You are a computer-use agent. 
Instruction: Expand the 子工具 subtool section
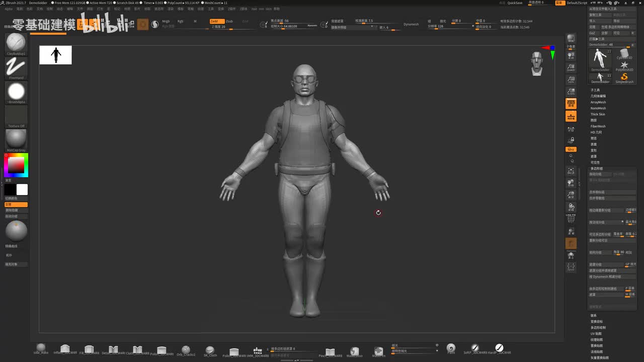click(x=595, y=90)
